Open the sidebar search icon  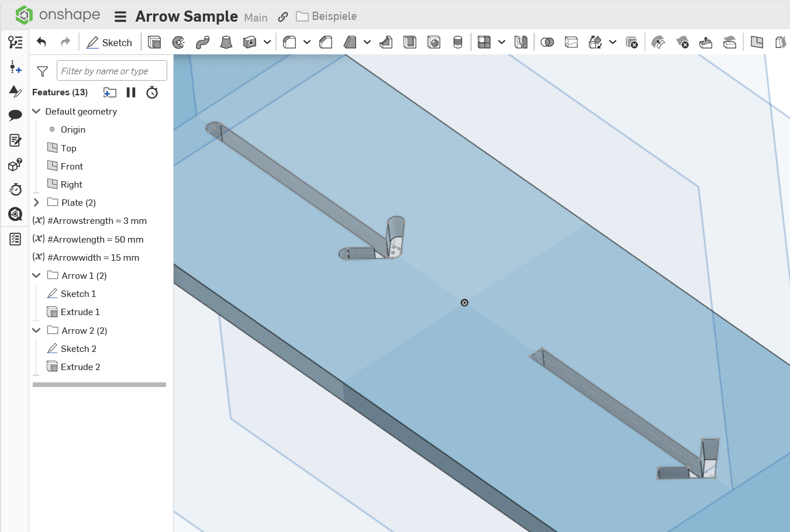(15, 214)
